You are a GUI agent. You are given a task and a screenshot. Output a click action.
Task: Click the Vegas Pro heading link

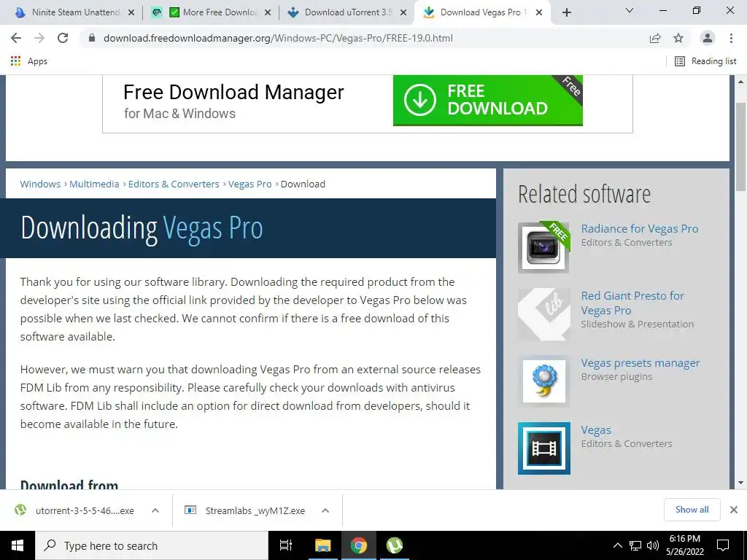tap(213, 228)
